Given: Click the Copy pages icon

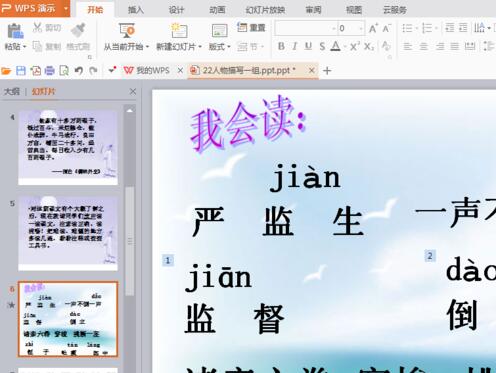Looking at the screenshot, I should (37, 46).
